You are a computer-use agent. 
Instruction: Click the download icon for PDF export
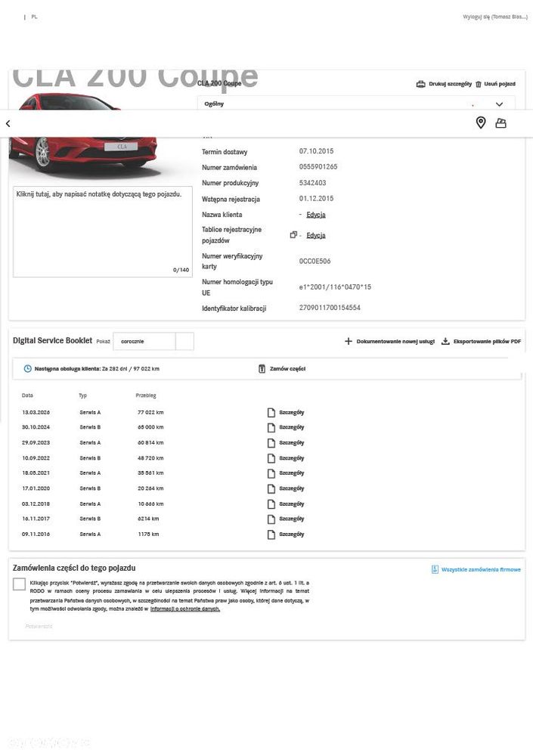point(446,342)
